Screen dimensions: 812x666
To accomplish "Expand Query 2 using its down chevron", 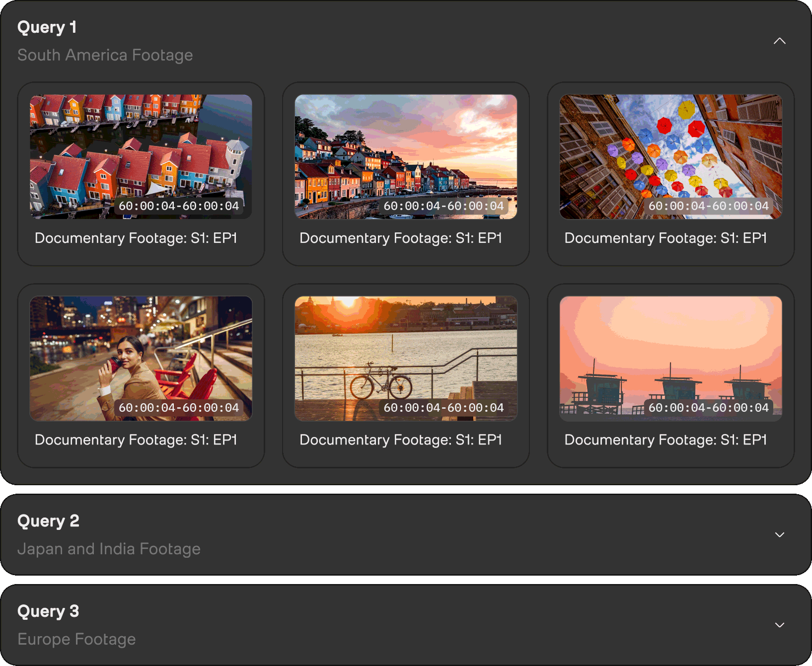I will click(x=779, y=535).
